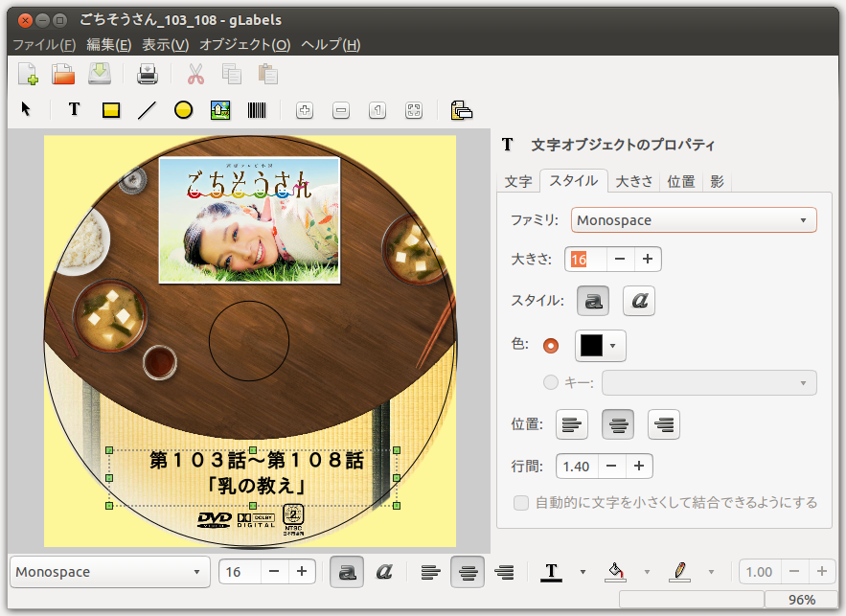This screenshot has width=846, height=616.
Task: Open the 編集 menu
Action: [x=109, y=44]
